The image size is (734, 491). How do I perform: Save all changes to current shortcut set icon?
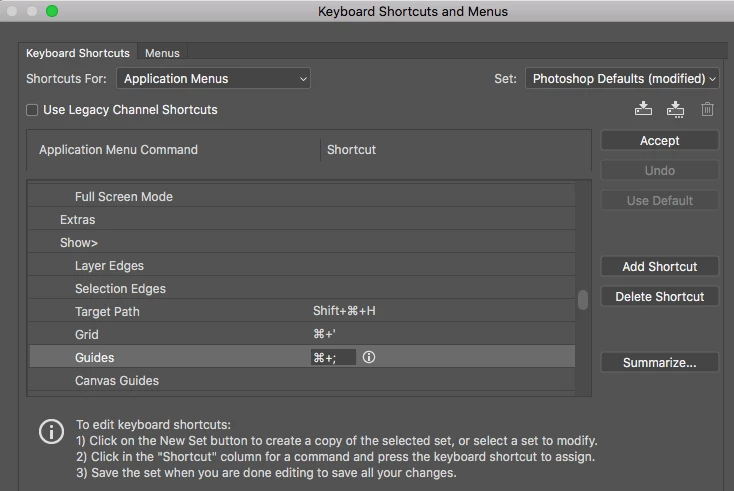click(x=643, y=109)
